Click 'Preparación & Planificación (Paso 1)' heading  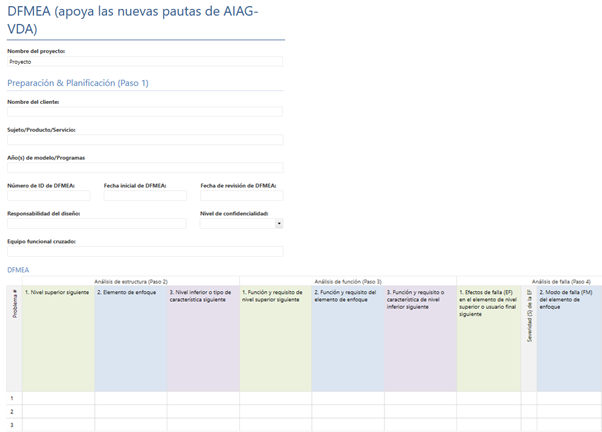coord(78,83)
